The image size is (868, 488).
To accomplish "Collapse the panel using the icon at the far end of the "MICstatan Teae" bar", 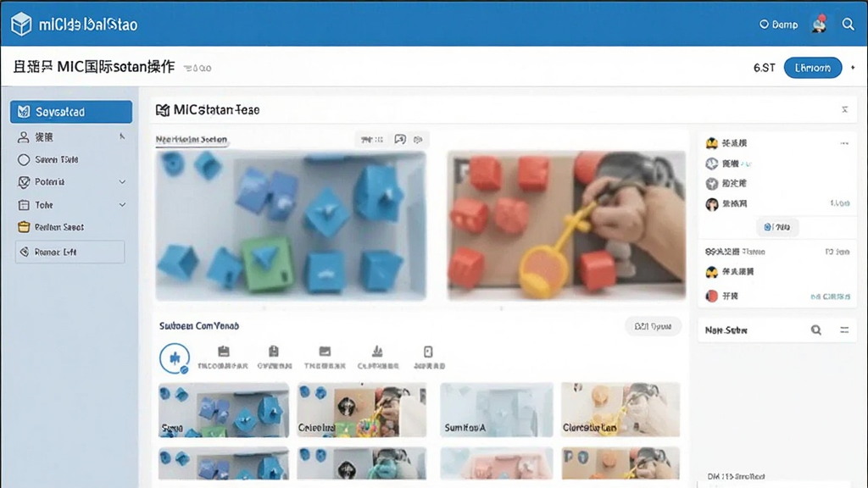I will (845, 109).
